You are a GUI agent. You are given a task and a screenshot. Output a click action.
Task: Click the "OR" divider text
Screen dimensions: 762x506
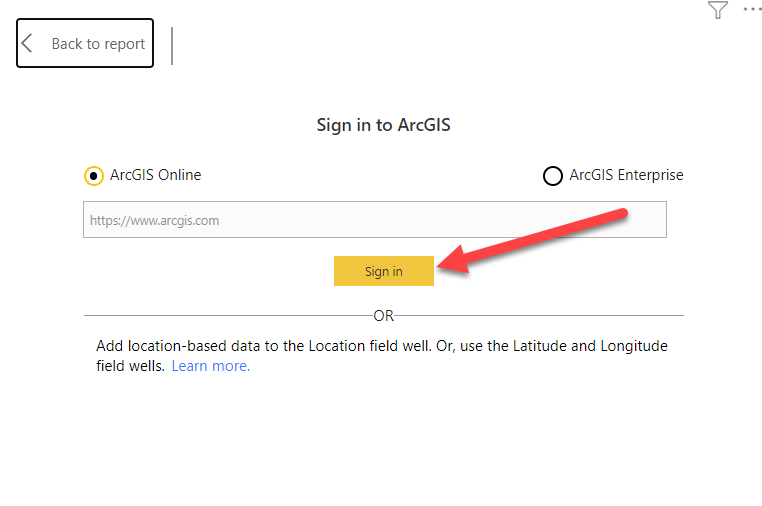click(384, 316)
